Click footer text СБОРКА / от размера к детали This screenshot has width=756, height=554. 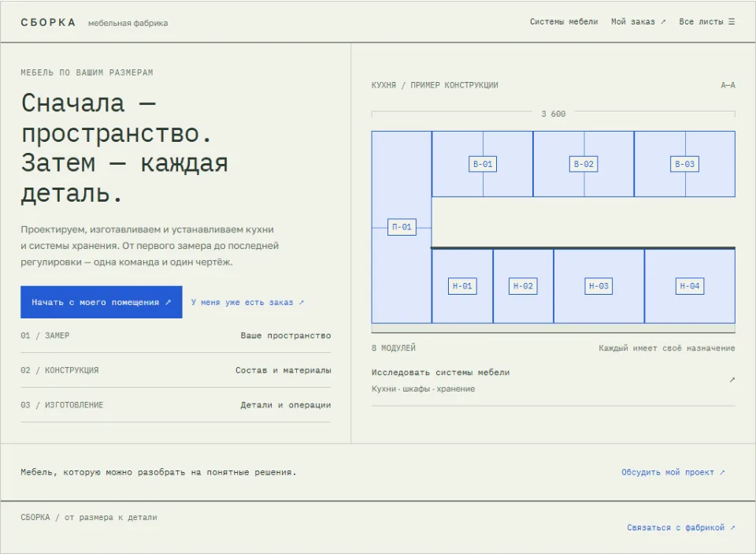(x=89, y=517)
